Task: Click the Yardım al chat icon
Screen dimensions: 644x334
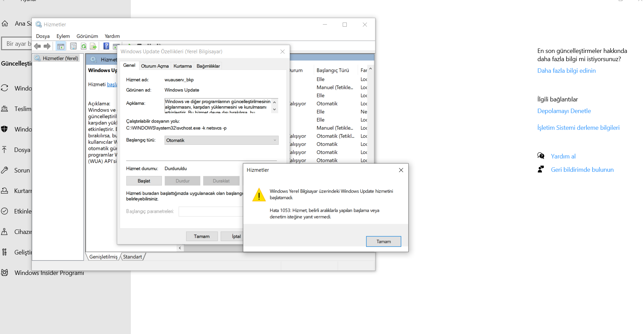Action: pos(541,156)
